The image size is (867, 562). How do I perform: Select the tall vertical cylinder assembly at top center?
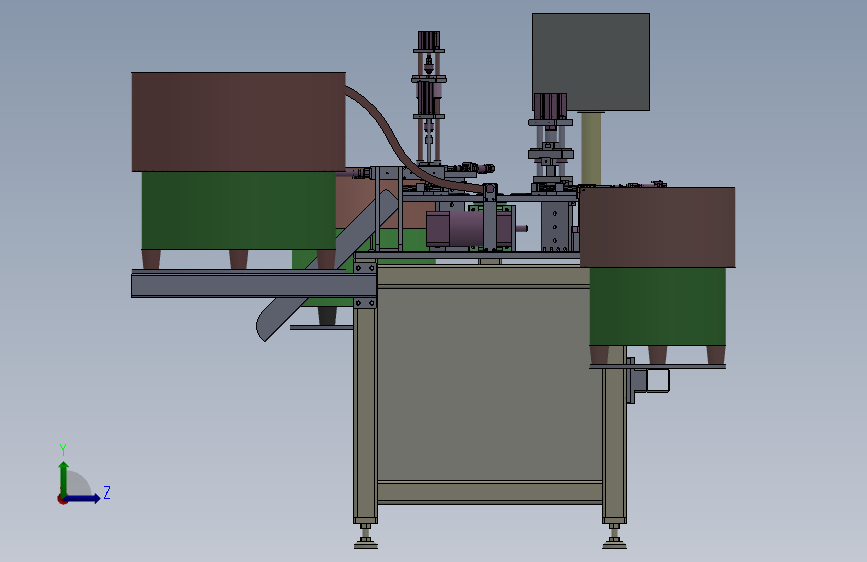429,98
